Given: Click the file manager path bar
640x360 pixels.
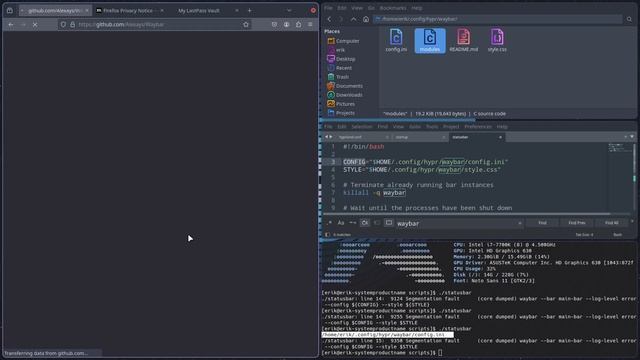Looking at the screenshot, I should tap(498, 19).
